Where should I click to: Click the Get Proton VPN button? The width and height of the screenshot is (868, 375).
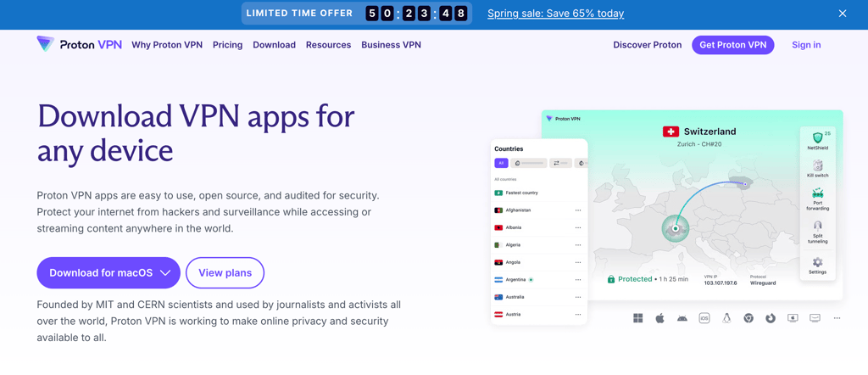pyautogui.click(x=733, y=45)
